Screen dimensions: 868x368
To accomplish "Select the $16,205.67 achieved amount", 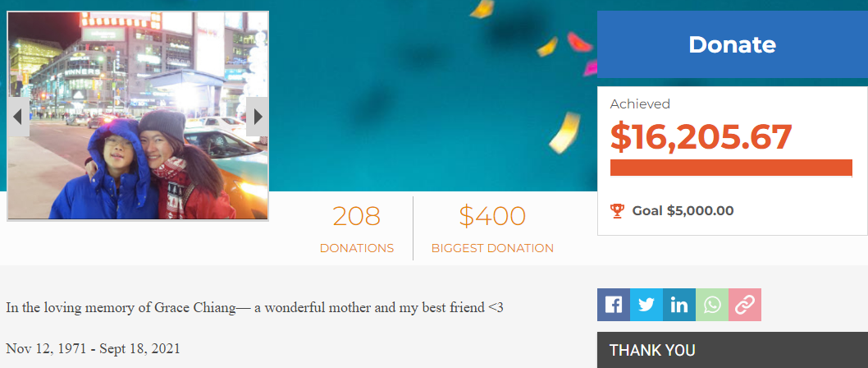I will click(701, 137).
